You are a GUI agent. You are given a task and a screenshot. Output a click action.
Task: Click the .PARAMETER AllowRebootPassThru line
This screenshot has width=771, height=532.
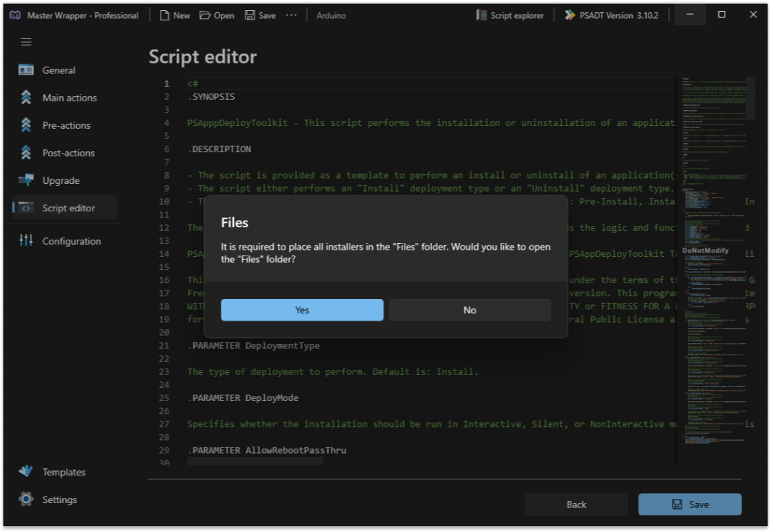(x=266, y=450)
